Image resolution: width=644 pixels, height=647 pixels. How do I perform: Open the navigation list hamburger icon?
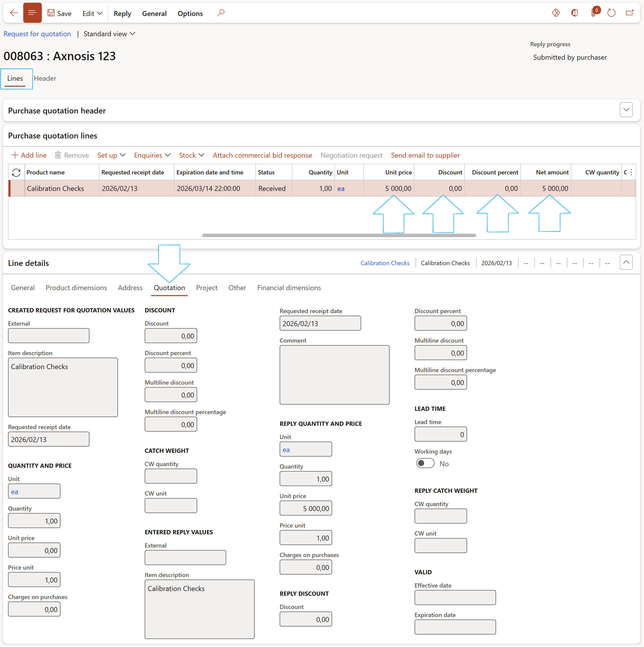[x=32, y=13]
